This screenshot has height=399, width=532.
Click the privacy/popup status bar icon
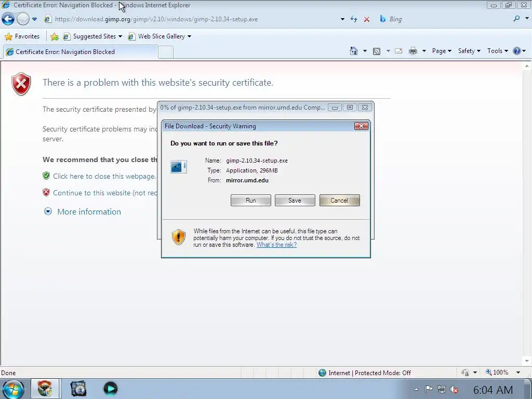[465, 373]
